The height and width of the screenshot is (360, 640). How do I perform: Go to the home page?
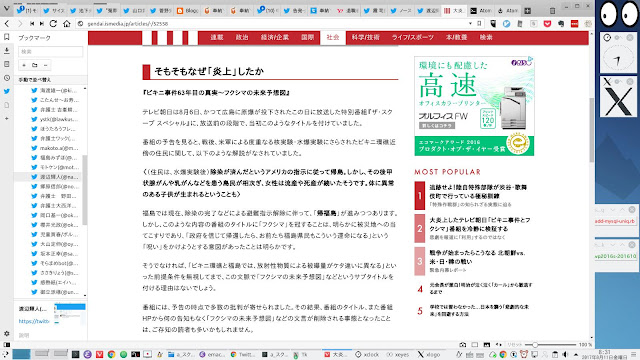67,24
